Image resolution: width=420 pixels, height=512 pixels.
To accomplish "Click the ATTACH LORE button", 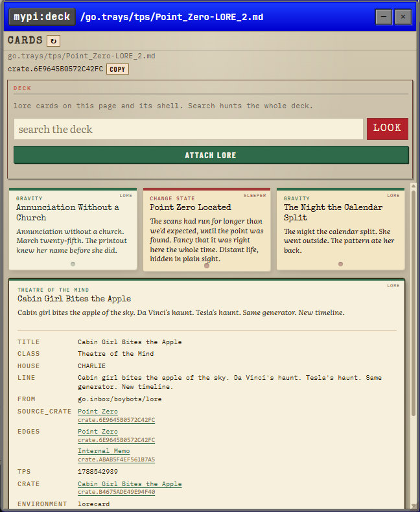I will point(211,155).
